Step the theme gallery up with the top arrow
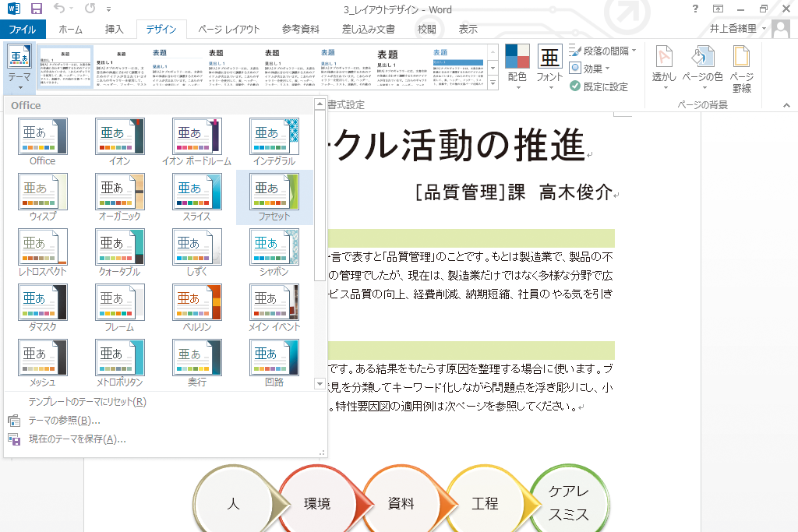 [320, 104]
